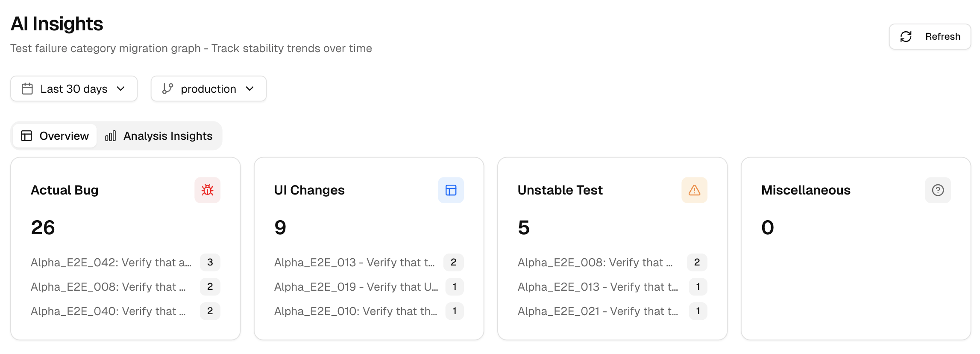
Task: Select Alpha_E2E_013 under UI Changes
Action: (355, 263)
